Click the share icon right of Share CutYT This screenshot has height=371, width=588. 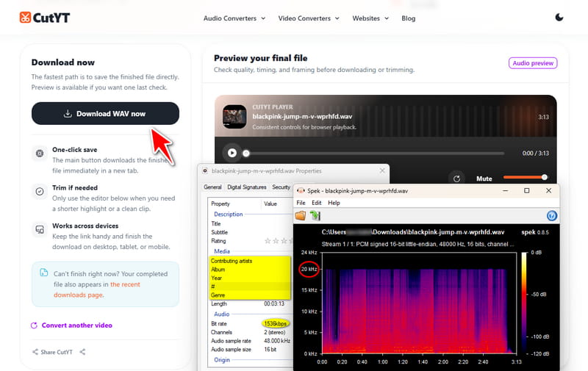(x=82, y=352)
